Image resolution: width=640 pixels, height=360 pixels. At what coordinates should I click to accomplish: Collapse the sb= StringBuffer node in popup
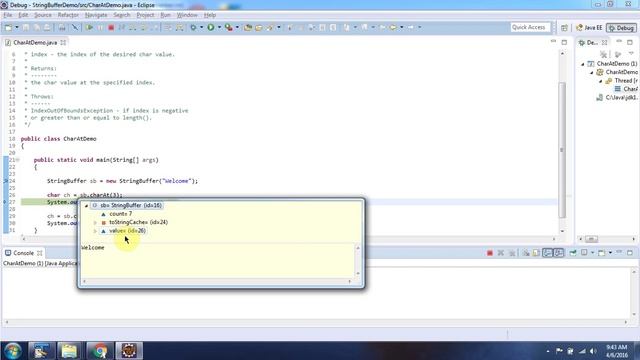coord(87,206)
